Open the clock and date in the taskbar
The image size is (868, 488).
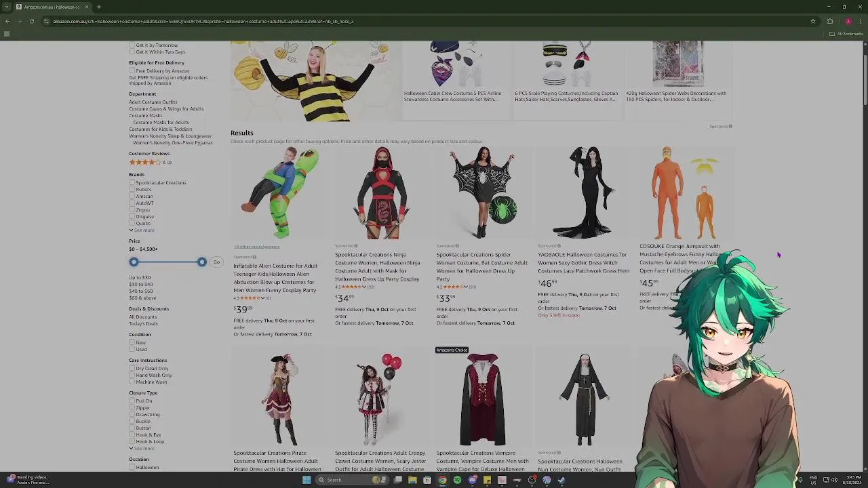click(x=852, y=480)
